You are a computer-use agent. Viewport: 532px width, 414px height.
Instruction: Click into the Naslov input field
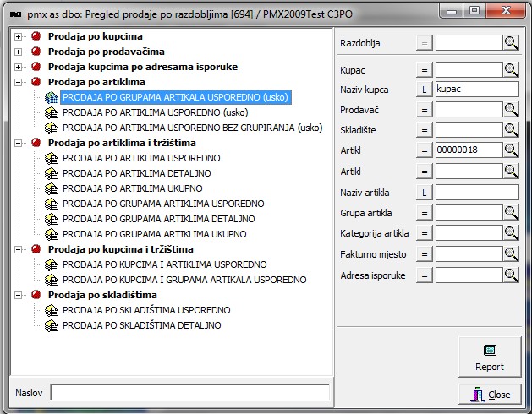click(x=190, y=393)
